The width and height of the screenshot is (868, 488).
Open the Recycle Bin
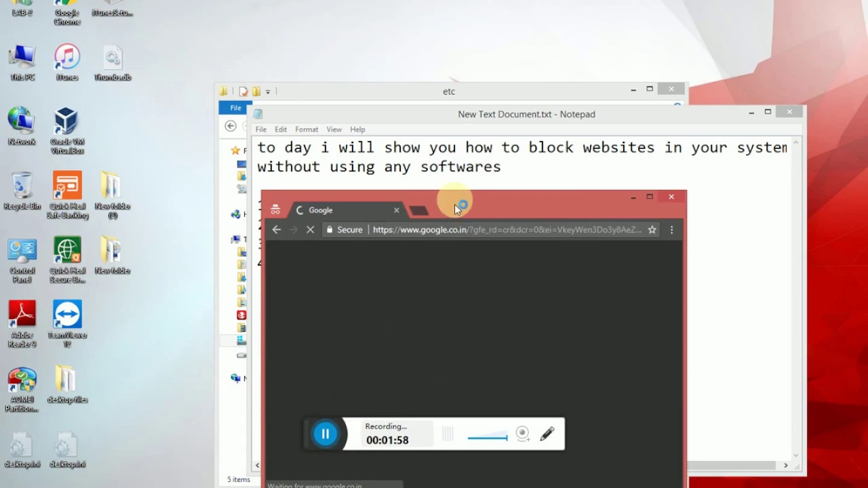(x=22, y=192)
